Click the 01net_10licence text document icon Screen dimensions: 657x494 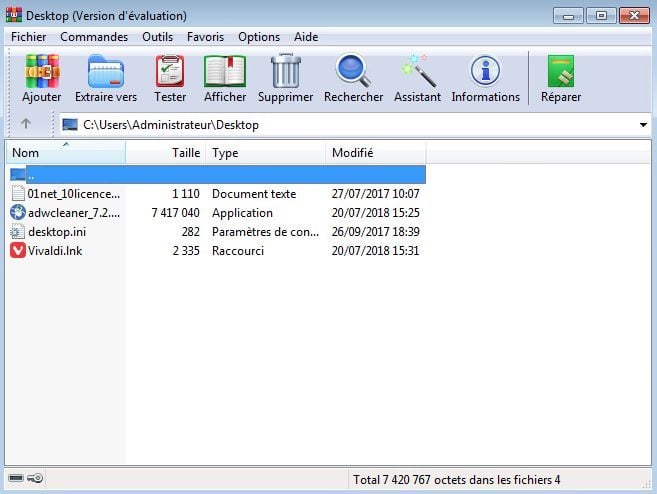pyautogui.click(x=18, y=194)
